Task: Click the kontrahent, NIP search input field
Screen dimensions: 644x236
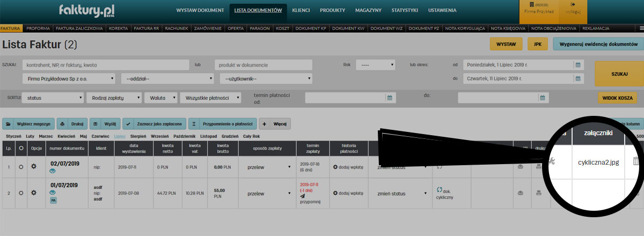Action: pyautogui.click(x=106, y=65)
